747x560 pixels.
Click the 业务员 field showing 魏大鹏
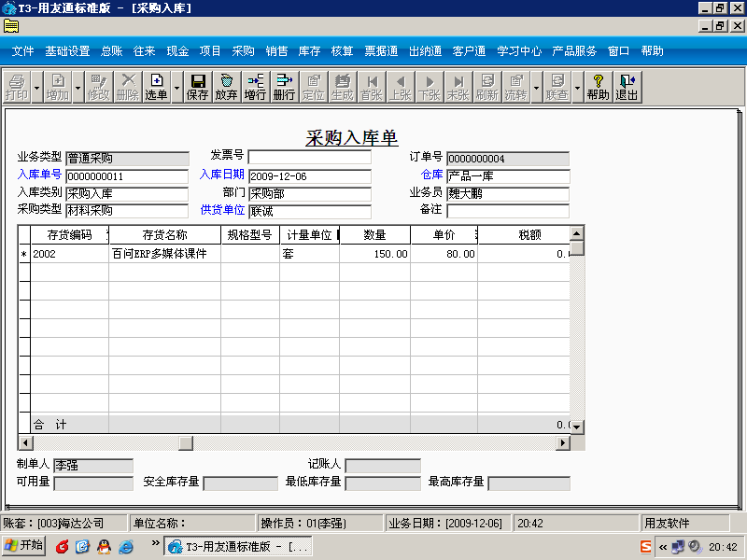point(508,194)
